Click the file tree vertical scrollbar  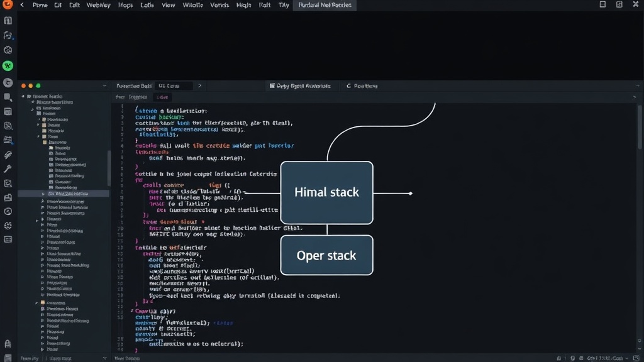click(109, 168)
